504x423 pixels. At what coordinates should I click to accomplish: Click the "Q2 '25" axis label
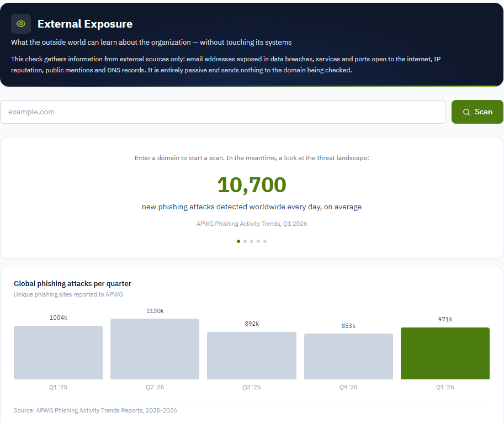point(155,387)
